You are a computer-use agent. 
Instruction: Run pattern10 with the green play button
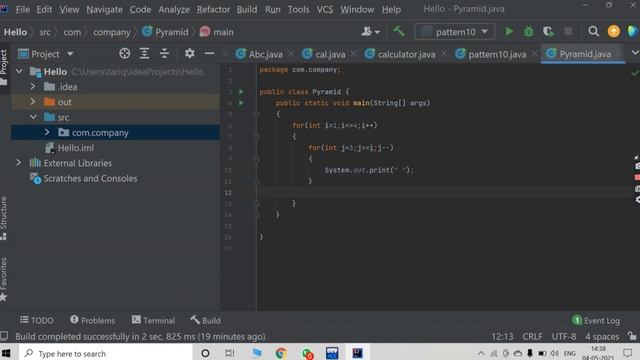click(x=509, y=31)
